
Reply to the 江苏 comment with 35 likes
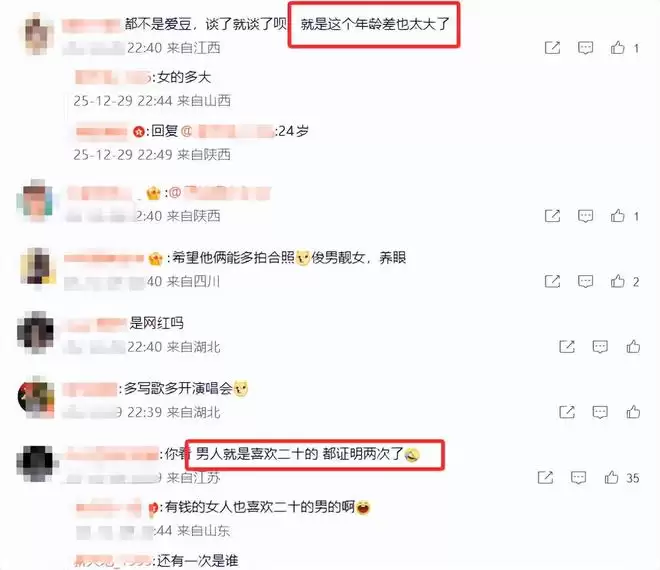578,477
